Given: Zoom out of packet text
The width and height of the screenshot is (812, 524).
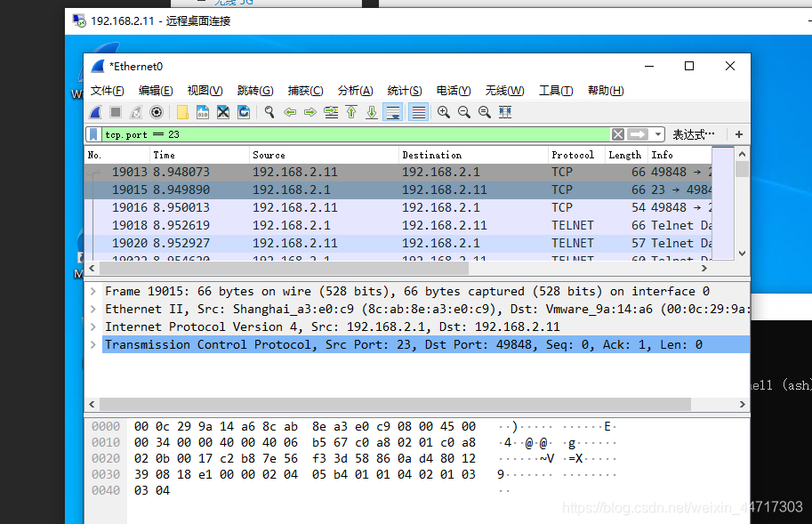Looking at the screenshot, I should tap(464, 112).
